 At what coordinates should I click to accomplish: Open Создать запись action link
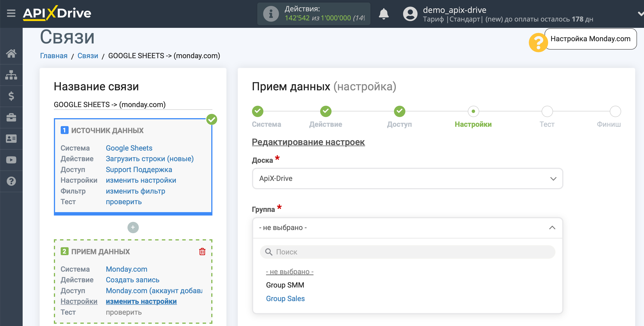coord(132,280)
